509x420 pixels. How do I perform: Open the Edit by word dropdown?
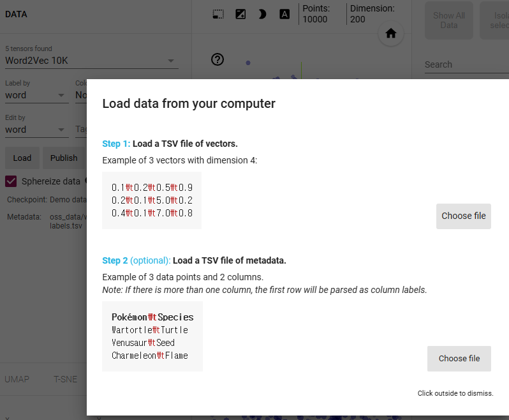click(37, 130)
